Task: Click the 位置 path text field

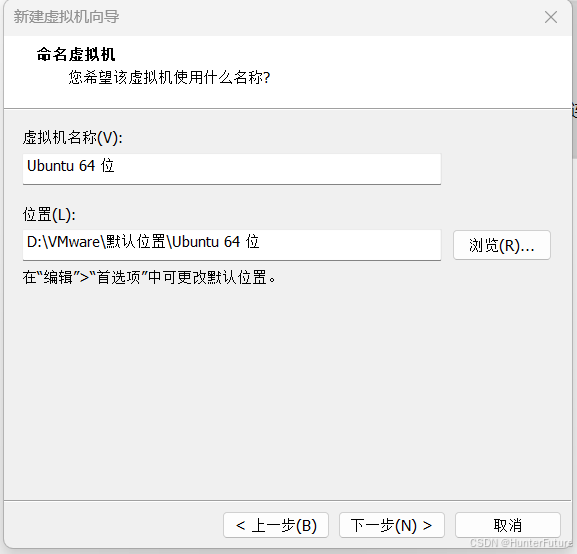Action: [x=232, y=245]
